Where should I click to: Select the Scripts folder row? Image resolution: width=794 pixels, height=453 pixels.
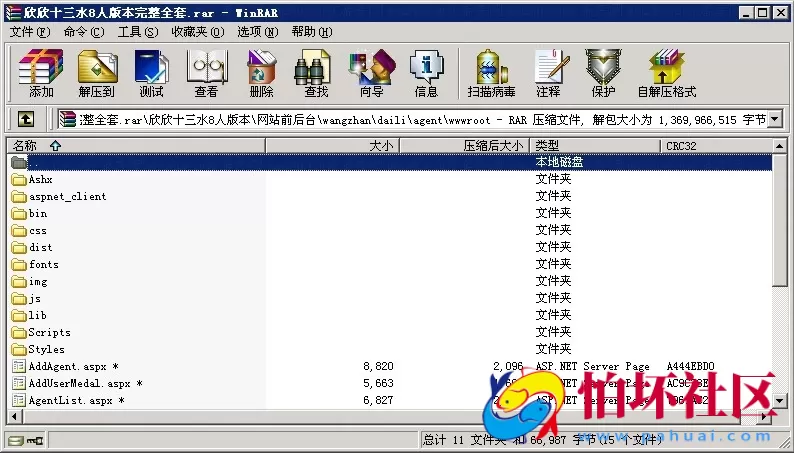390,333
